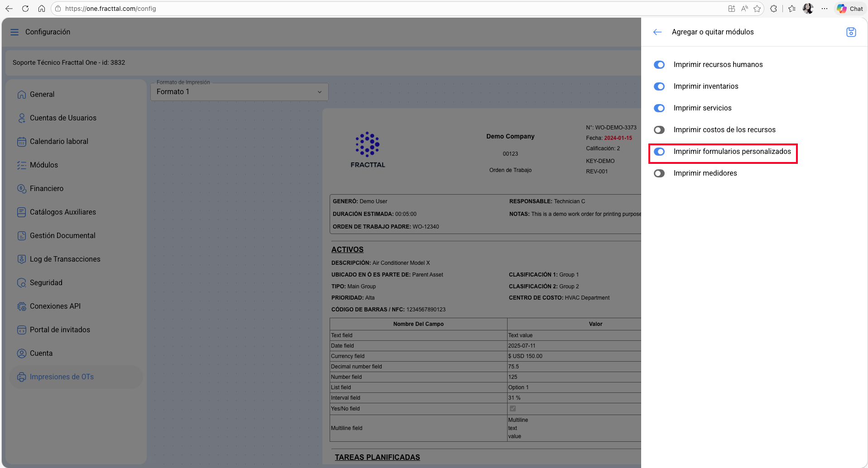Go back using the browser back arrow
This screenshot has height=468, width=868.
(x=9, y=9)
